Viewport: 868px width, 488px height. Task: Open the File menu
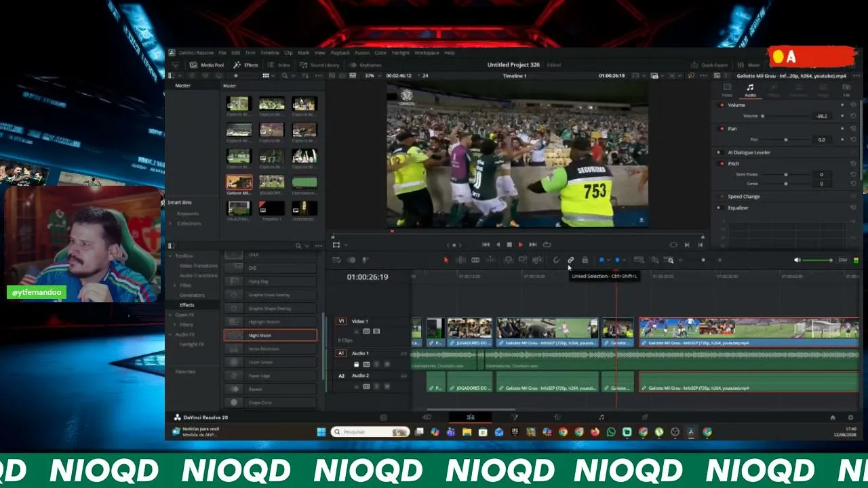222,53
